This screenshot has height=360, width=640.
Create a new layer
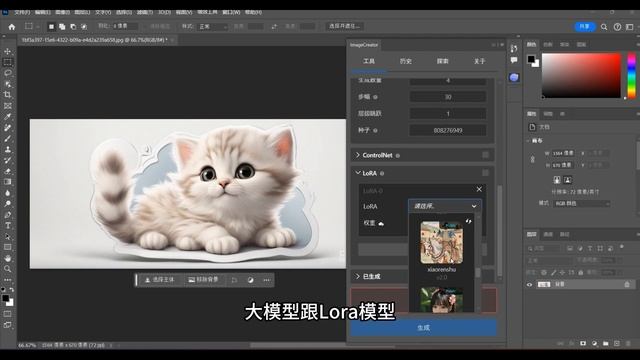tap(617, 344)
